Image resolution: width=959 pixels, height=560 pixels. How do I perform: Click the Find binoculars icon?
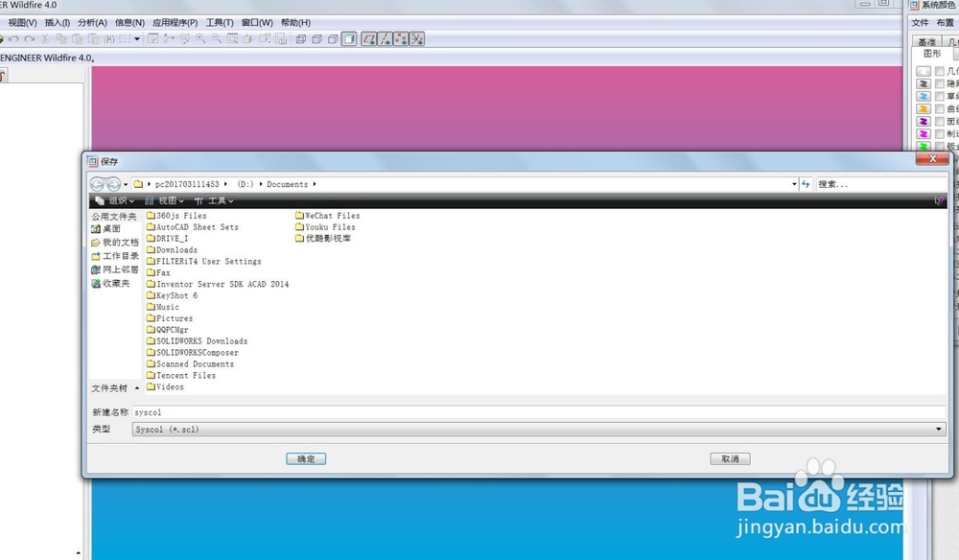coord(109,39)
